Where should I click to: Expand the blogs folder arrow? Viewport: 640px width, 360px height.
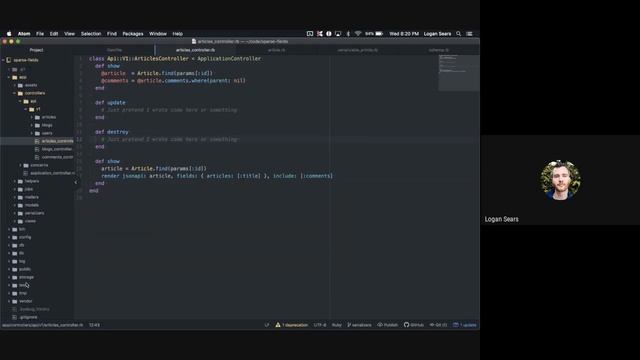(x=32, y=125)
